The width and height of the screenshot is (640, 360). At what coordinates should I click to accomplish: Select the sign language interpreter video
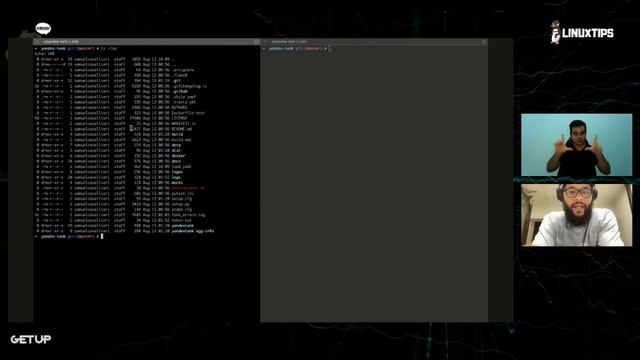576,145
